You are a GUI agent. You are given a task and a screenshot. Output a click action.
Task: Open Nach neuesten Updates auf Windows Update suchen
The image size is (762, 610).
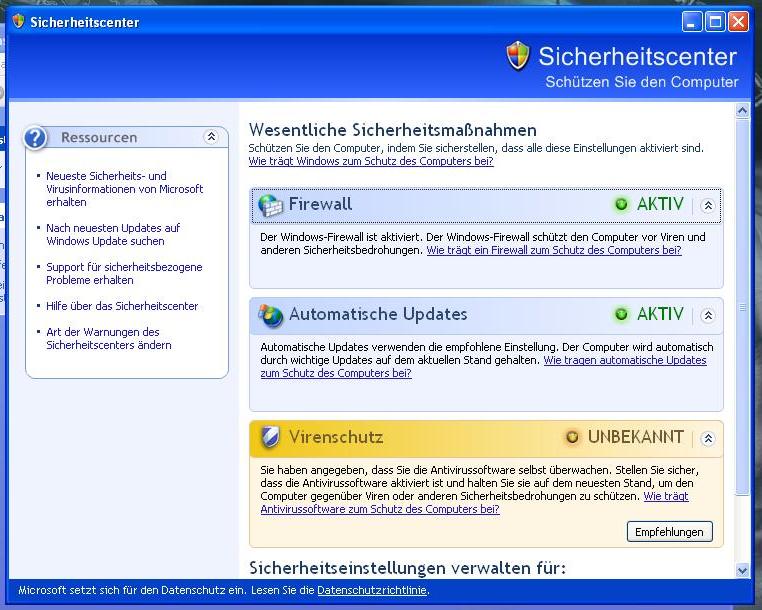point(113,234)
